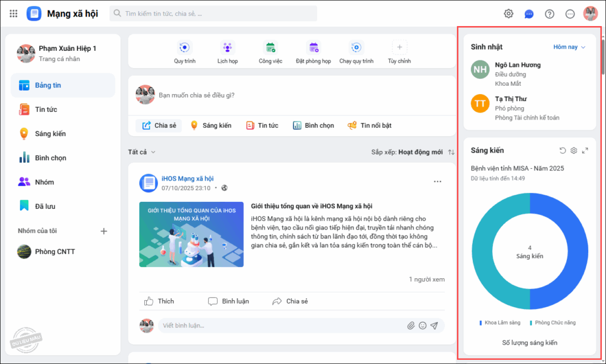Open post title Giới thiệu tổng quan

311,207
